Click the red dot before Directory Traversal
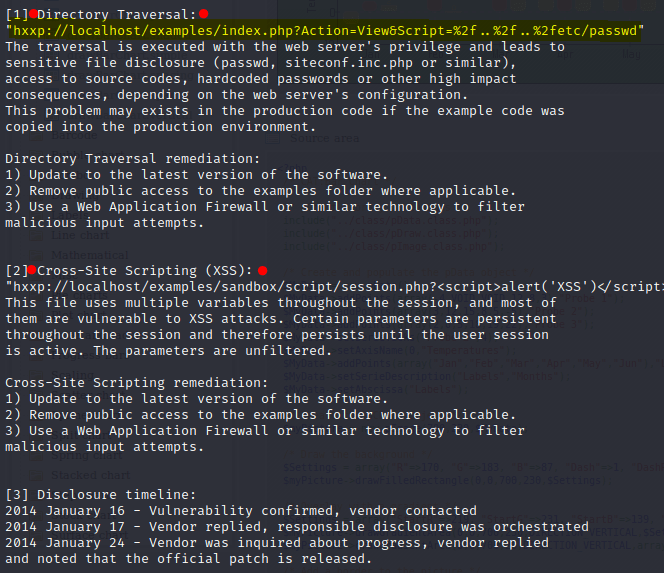Screen dimensions: 664x573 (33, 14)
